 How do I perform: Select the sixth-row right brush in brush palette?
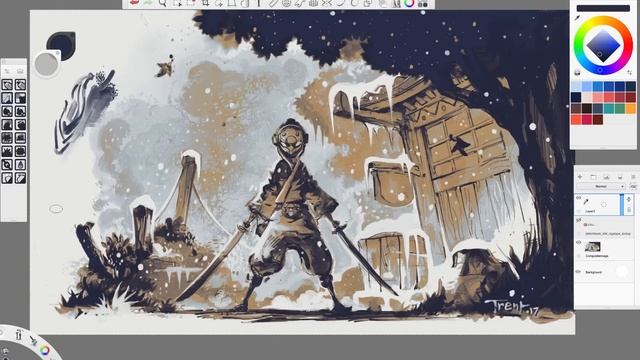coord(20,151)
